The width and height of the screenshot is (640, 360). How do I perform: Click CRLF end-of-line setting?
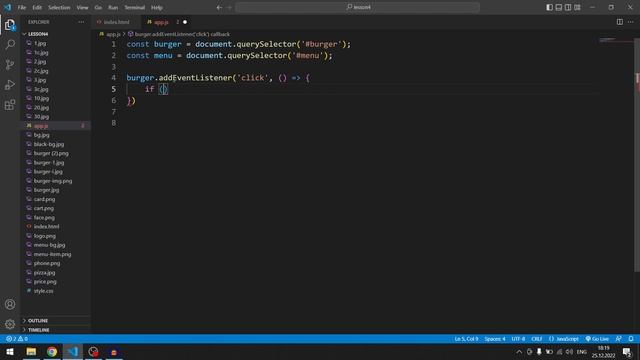point(536,339)
